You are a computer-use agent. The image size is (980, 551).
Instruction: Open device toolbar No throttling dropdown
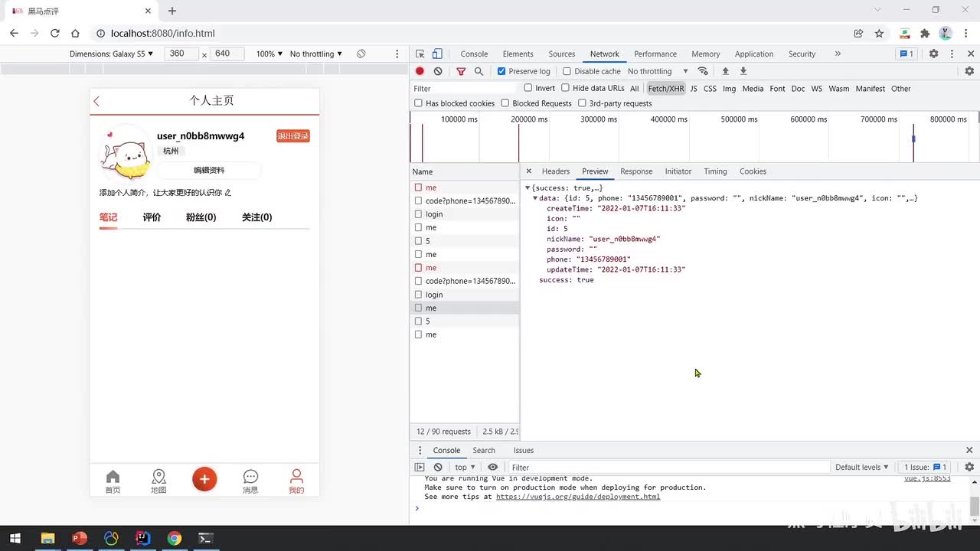coord(316,54)
